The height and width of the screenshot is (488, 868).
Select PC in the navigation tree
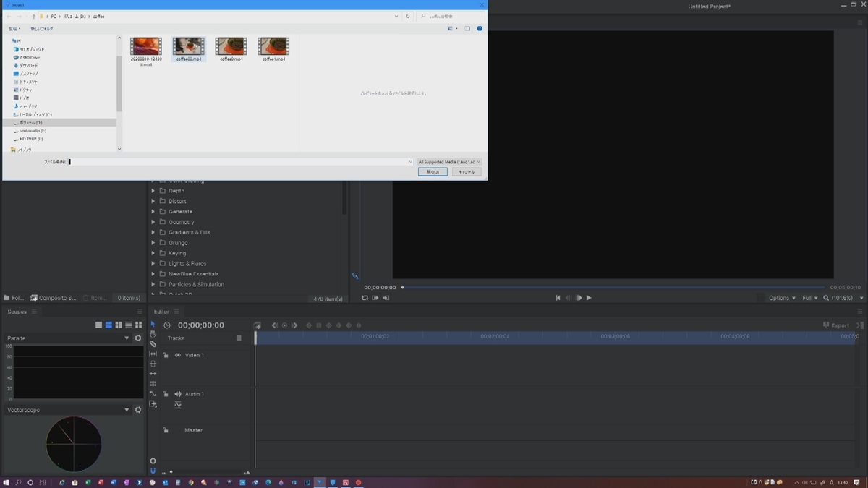point(17,40)
